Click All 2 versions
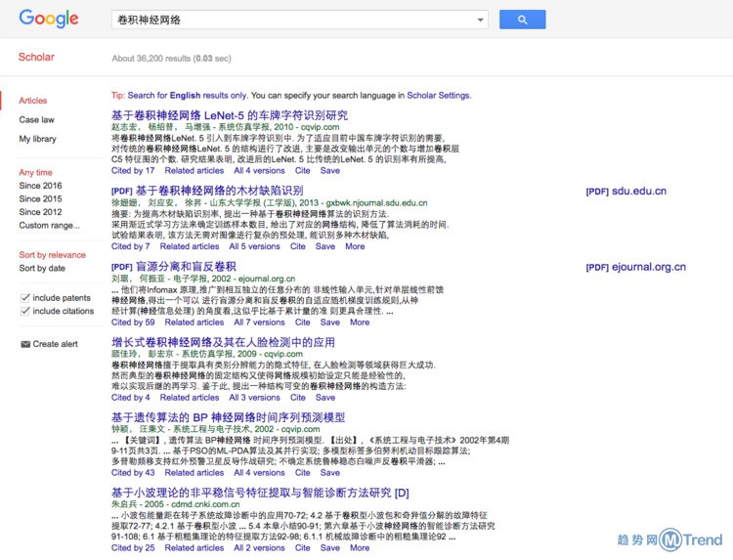 point(259,548)
